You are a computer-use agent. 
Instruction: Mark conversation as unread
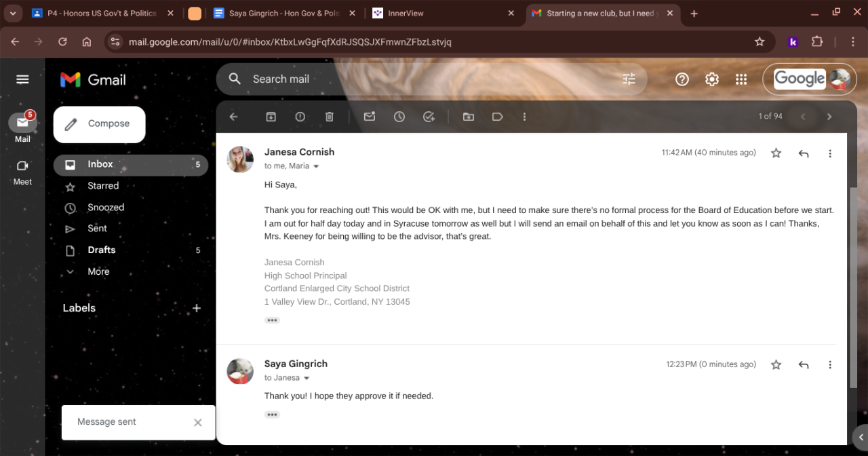(370, 117)
